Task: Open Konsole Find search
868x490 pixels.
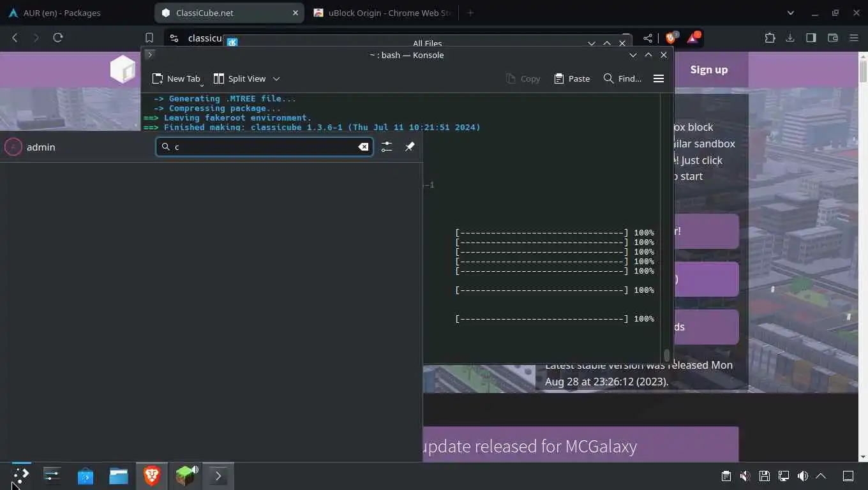Action: click(x=622, y=78)
